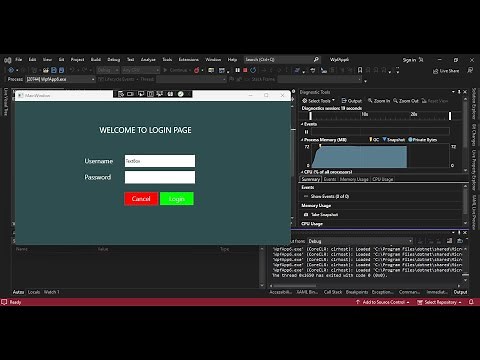Click the right handle of the diagnostics timeline
Image resolution: width=480 pixels, height=360 pixels.
[450, 116]
